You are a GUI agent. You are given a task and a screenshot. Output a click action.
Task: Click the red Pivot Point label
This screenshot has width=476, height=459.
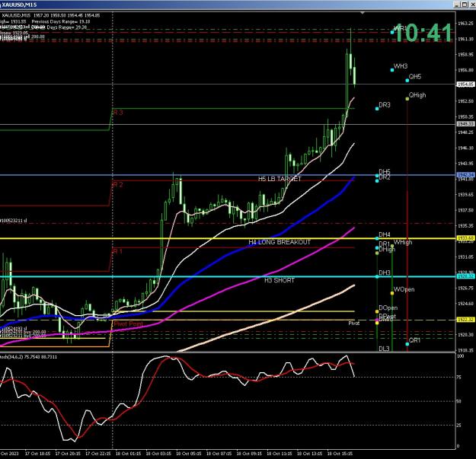point(128,324)
